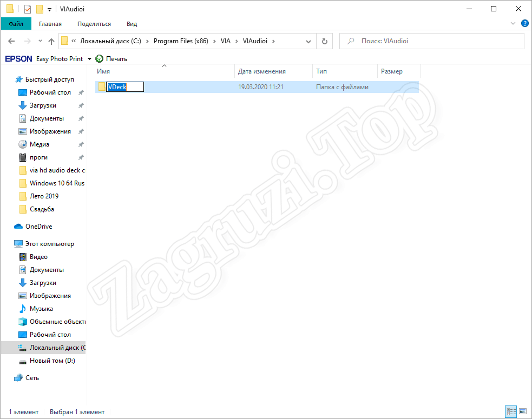The height and width of the screenshot is (419, 532).
Task: Select the VDeck folder icon
Action: click(101, 87)
